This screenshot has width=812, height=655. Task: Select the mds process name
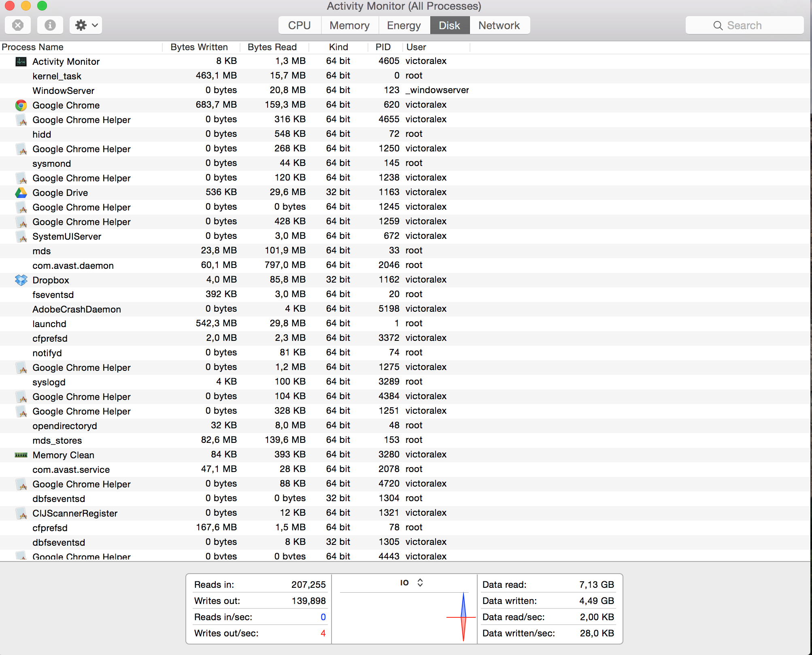pyautogui.click(x=42, y=251)
